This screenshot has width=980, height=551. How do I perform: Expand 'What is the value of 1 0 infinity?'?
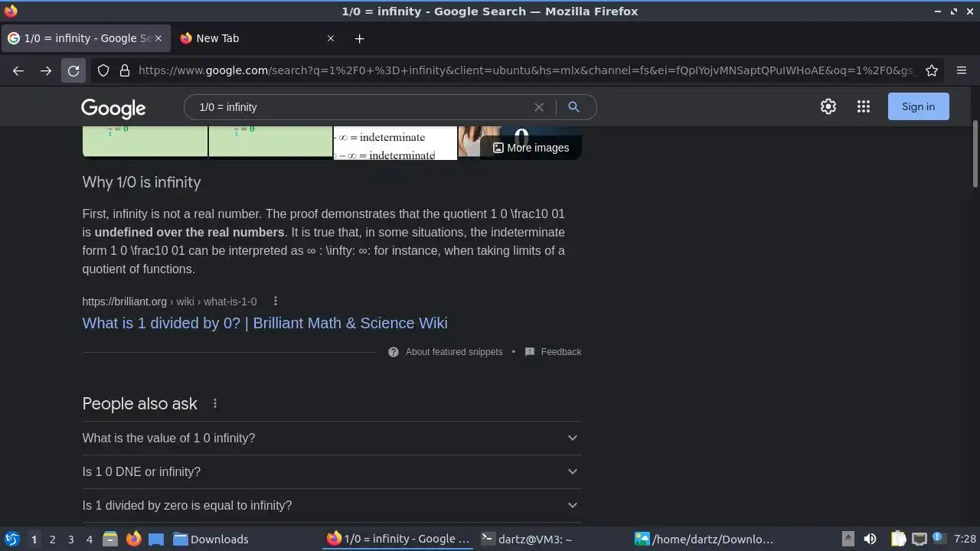(x=332, y=438)
